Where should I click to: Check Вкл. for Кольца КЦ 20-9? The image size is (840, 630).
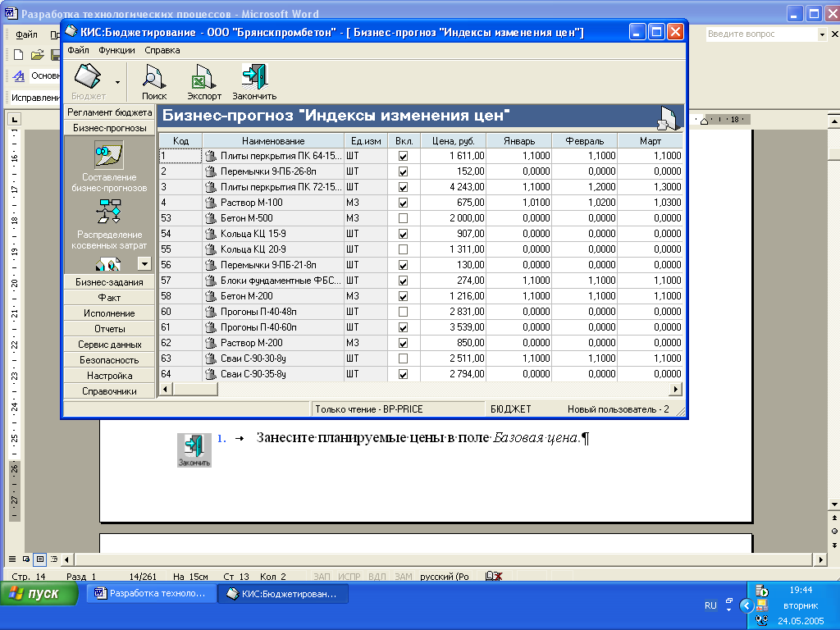click(404, 249)
